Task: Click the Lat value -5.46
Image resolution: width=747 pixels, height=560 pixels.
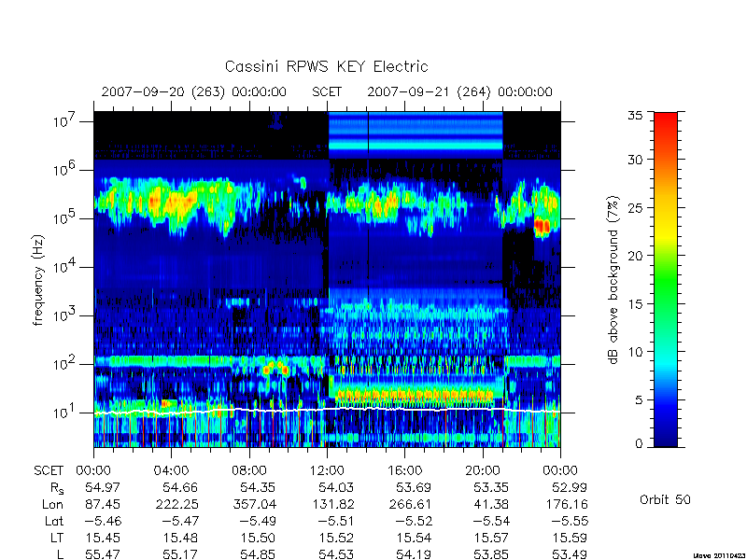Action: (103, 521)
